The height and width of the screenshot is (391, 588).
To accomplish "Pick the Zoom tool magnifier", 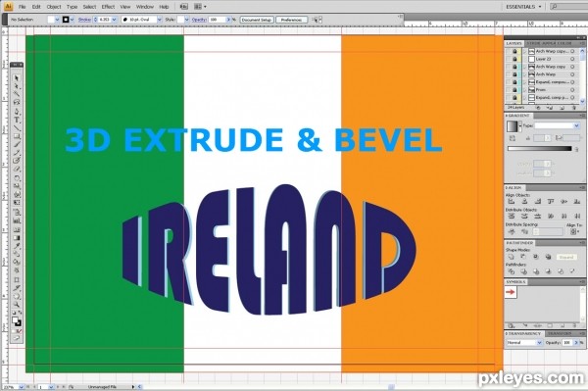I will click(17, 305).
